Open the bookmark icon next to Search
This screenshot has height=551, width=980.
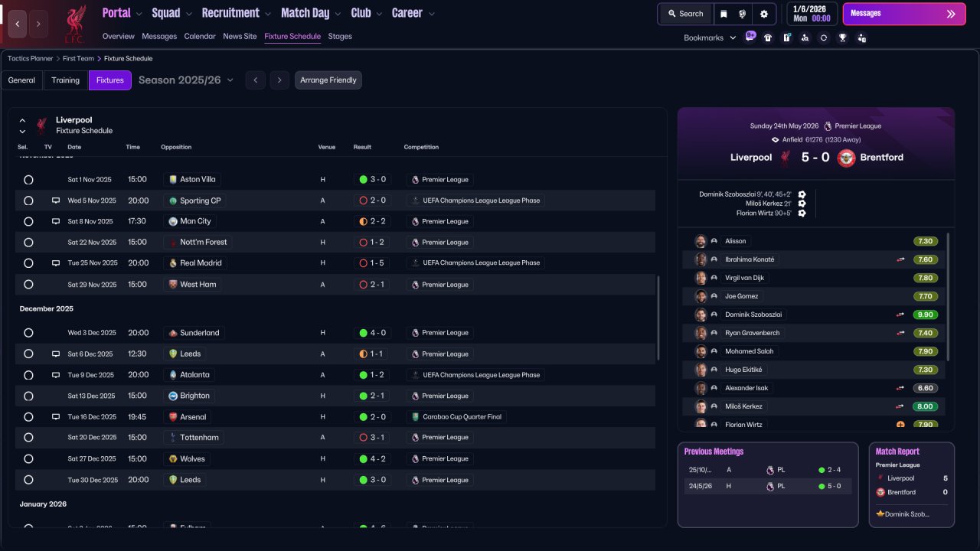[724, 14]
